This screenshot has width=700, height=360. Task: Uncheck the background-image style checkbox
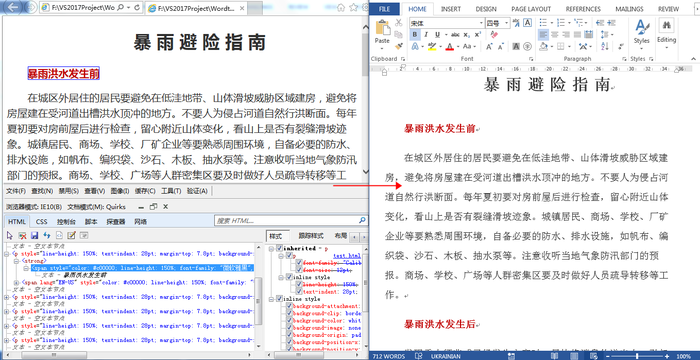(x=289, y=328)
